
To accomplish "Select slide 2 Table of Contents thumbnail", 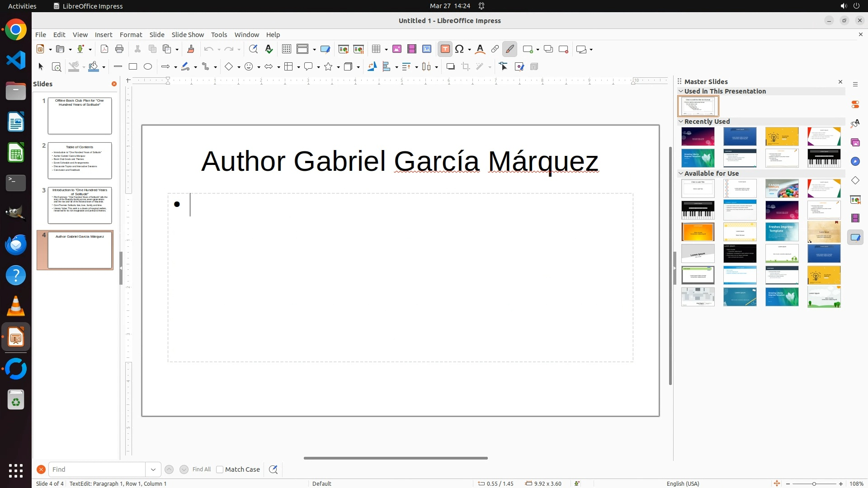I will tap(80, 160).
